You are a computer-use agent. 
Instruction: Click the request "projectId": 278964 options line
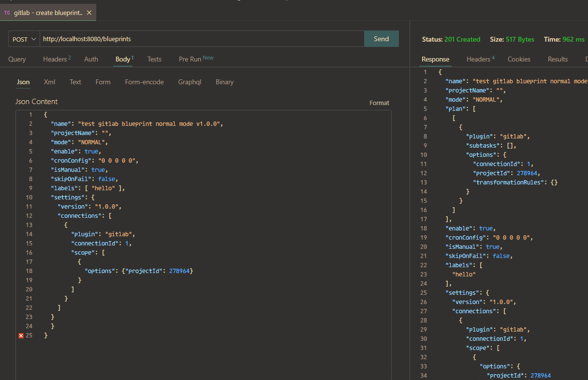tap(139, 271)
